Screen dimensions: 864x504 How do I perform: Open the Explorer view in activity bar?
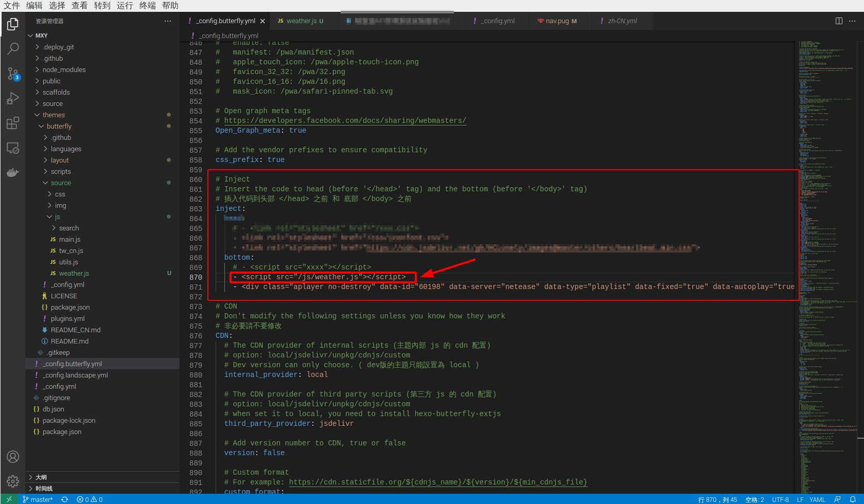(13, 24)
